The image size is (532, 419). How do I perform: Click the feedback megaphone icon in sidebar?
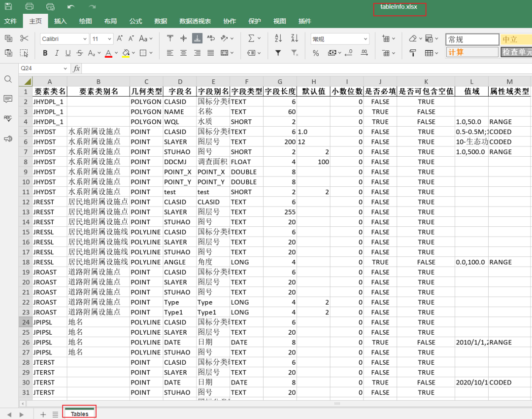8,139
